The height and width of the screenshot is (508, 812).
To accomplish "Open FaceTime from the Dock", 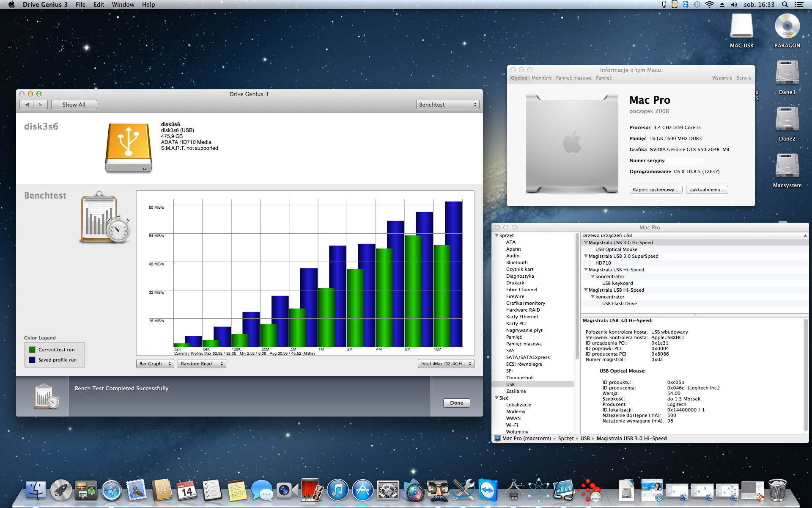I will pyautogui.click(x=287, y=490).
